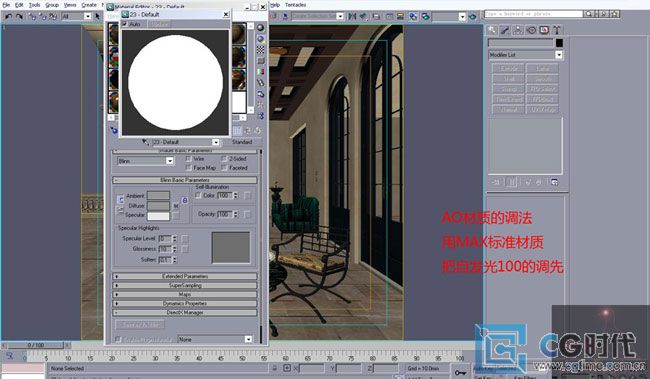Open the Edit menu
The image size is (650, 379).
coord(19,5)
